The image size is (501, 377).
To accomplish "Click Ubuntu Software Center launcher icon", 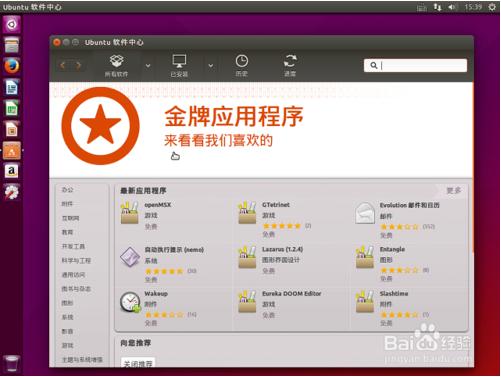I will point(12,151).
